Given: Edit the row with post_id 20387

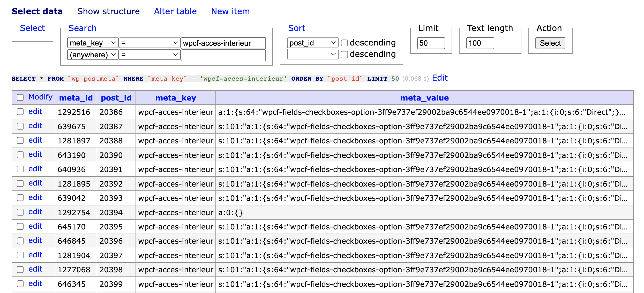Looking at the screenshot, I should 35,126.
